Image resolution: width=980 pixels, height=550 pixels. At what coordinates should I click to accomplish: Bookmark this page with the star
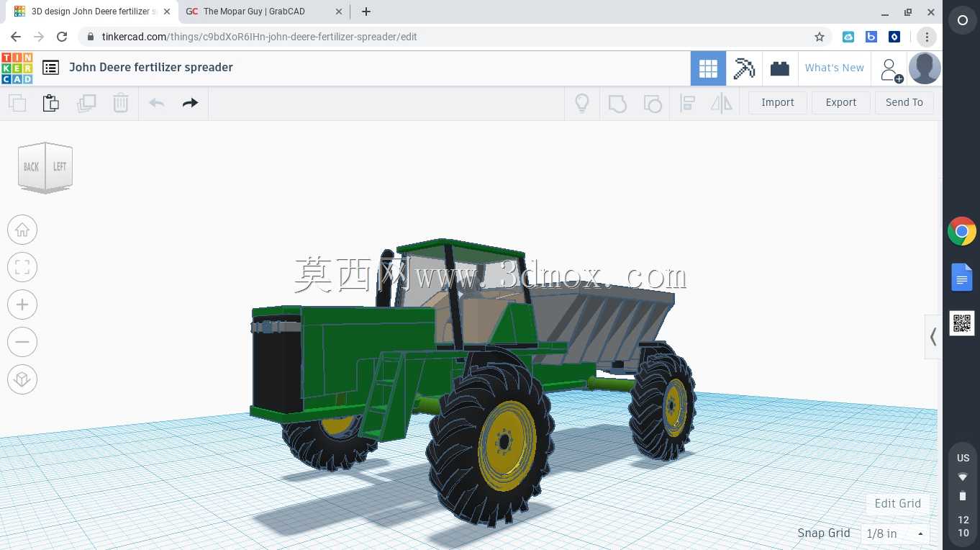[819, 37]
